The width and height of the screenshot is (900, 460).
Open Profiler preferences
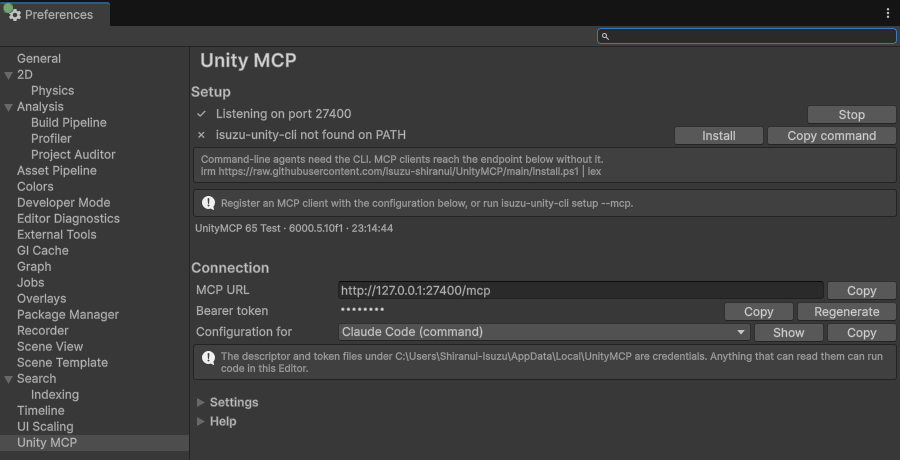[x=51, y=138]
